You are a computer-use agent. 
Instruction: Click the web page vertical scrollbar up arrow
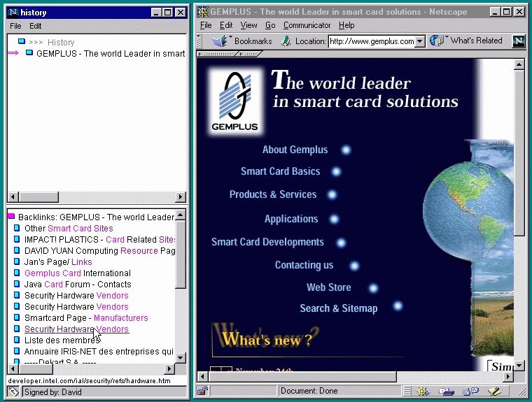pos(519,64)
